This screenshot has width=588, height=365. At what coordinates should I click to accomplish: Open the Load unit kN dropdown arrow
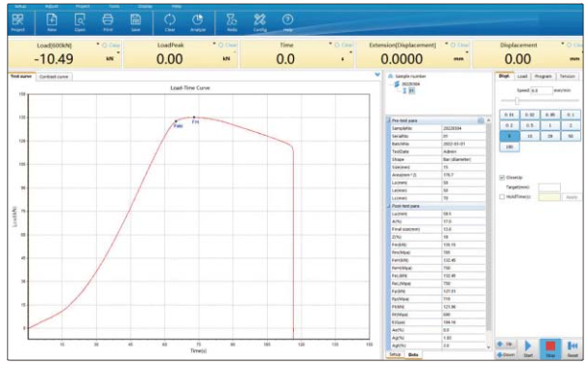[x=119, y=52]
